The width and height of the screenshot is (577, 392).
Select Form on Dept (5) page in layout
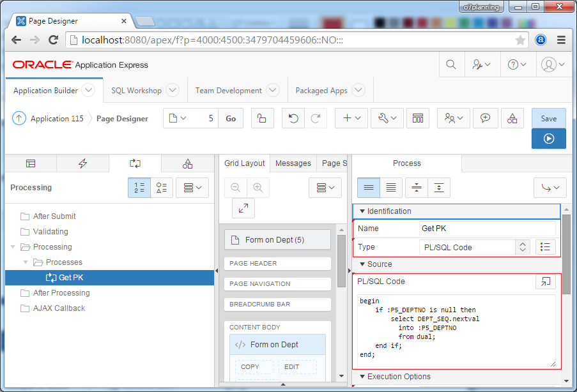pos(277,240)
